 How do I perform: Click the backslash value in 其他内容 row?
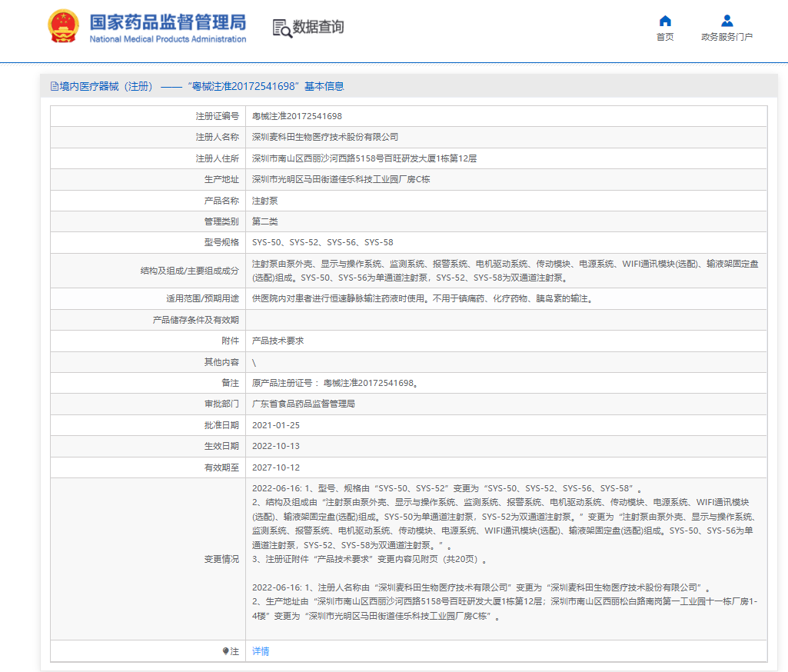(x=254, y=362)
